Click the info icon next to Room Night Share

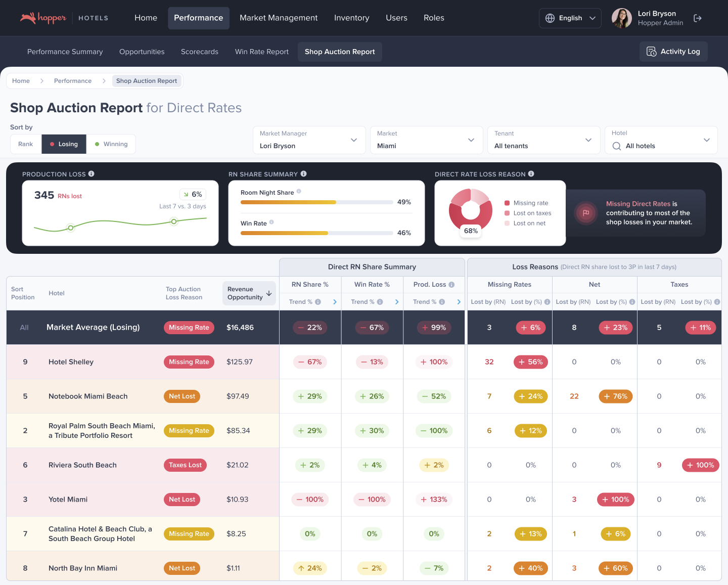299,192
